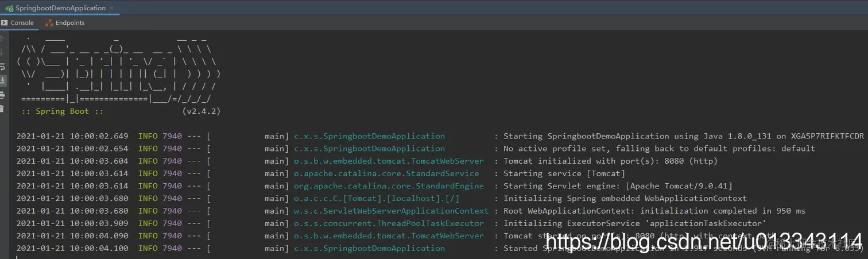Screen dimensions: 868x259
Task: Click the Spring leaf icon on run tab
Action: coord(9,9)
